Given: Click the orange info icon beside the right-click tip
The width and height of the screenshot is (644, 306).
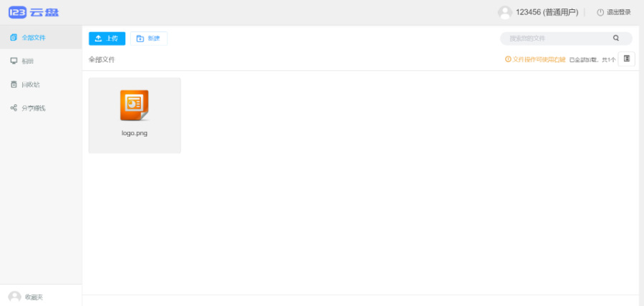Looking at the screenshot, I should click(x=508, y=59).
